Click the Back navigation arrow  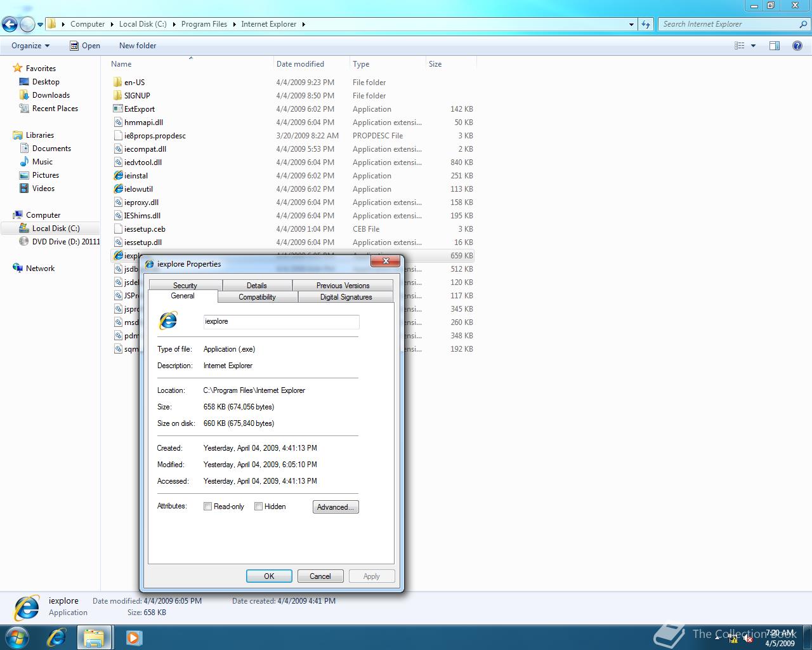tap(10, 25)
